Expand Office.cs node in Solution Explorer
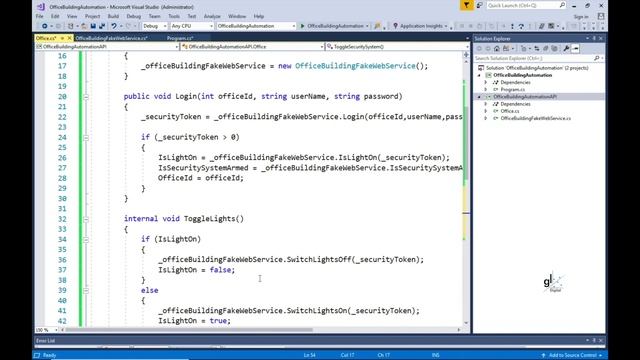 (x=486, y=111)
